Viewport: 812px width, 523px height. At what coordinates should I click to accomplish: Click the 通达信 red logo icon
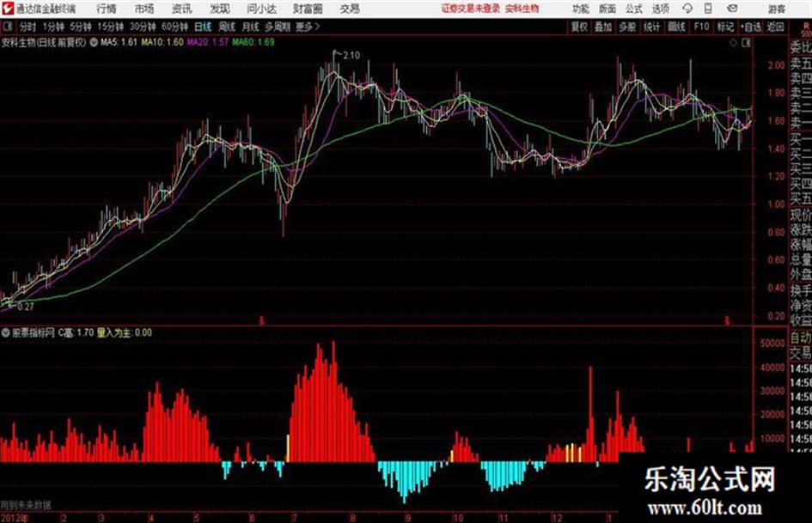[x=7, y=9]
